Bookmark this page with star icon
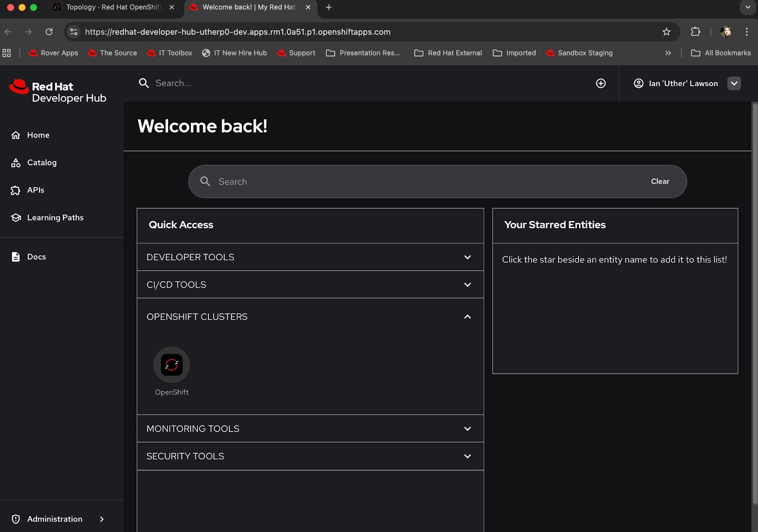Screen dimensions: 758x532 (x=667, y=32)
